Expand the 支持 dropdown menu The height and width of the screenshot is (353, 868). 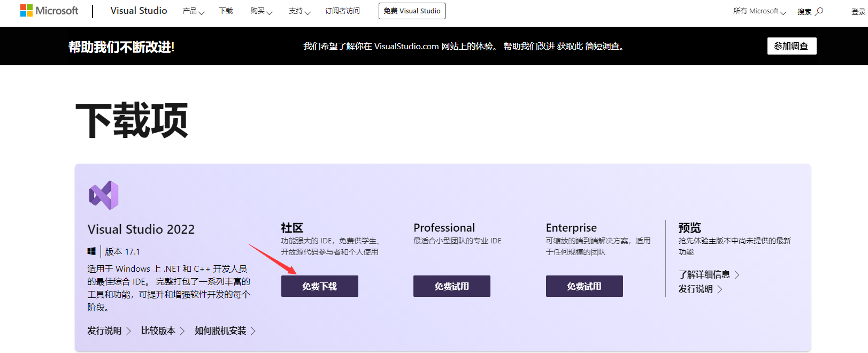tap(299, 11)
